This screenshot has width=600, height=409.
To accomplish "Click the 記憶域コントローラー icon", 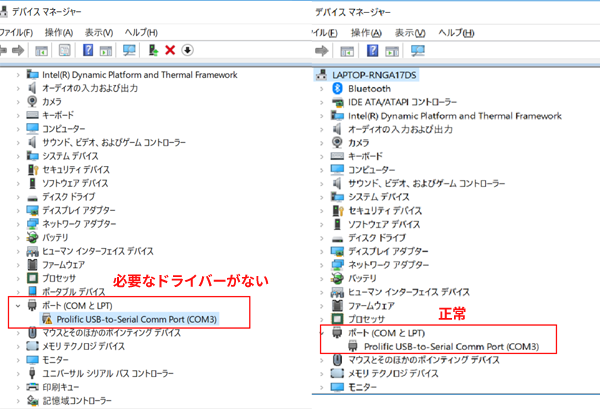I will pyautogui.click(x=33, y=401).
